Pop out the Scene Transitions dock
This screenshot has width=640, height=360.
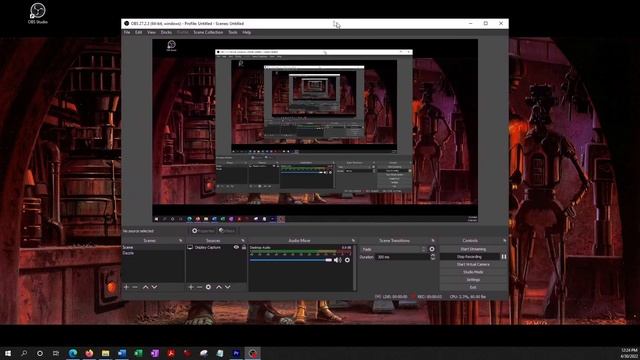[433, 241]
